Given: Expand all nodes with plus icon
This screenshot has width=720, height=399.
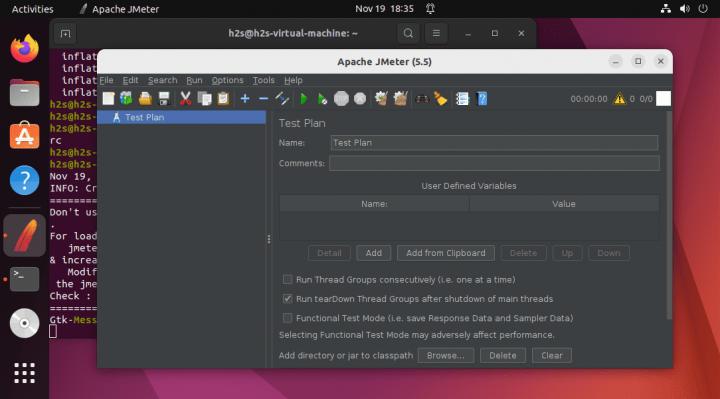Looking at the screenshot, I should [245, 99].
